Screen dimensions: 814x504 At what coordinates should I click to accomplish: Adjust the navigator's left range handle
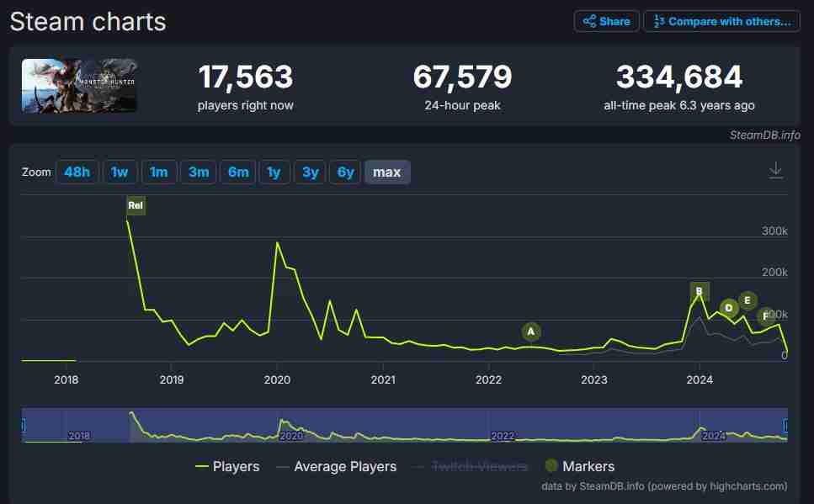[x=23, y=426]
